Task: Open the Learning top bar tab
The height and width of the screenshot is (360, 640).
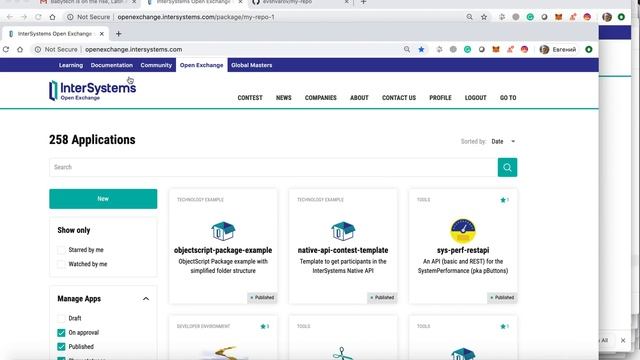Action: click(71, 65)
